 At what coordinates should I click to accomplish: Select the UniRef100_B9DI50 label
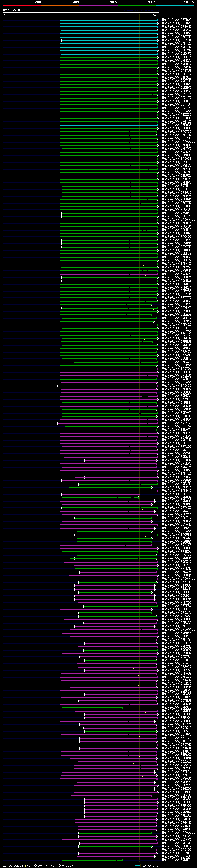[177, 47]
